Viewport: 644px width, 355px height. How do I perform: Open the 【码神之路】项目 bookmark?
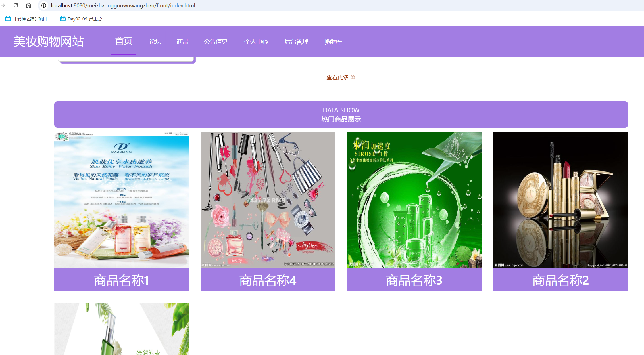[28, 19]
